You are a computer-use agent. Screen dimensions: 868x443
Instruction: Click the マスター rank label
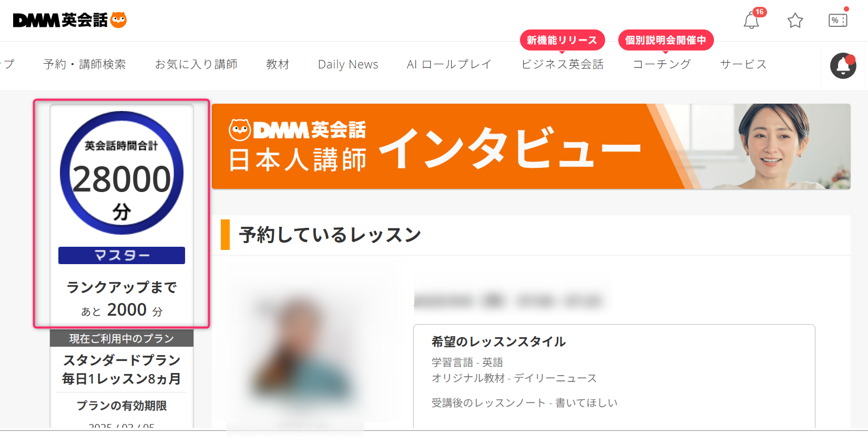coord(121,255)
